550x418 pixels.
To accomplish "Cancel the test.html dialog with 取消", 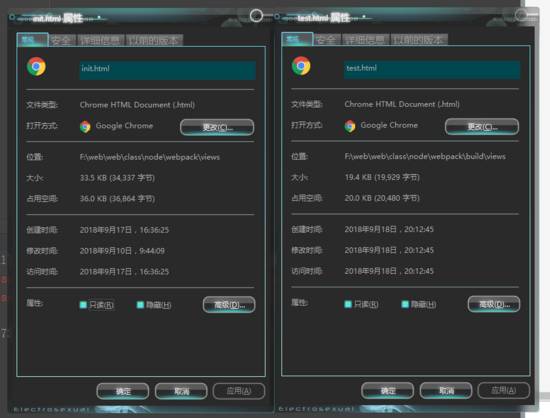I will (x=446, y=390).
